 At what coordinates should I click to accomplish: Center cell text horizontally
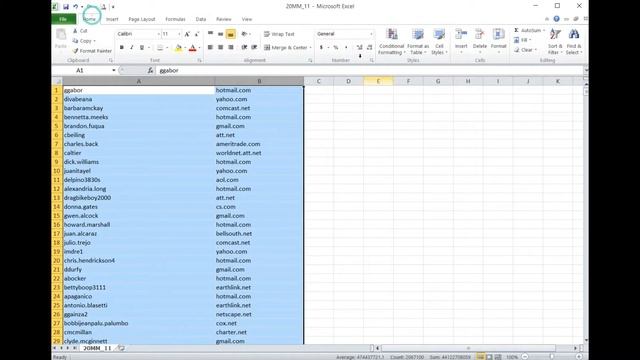(x=220, y=48)
